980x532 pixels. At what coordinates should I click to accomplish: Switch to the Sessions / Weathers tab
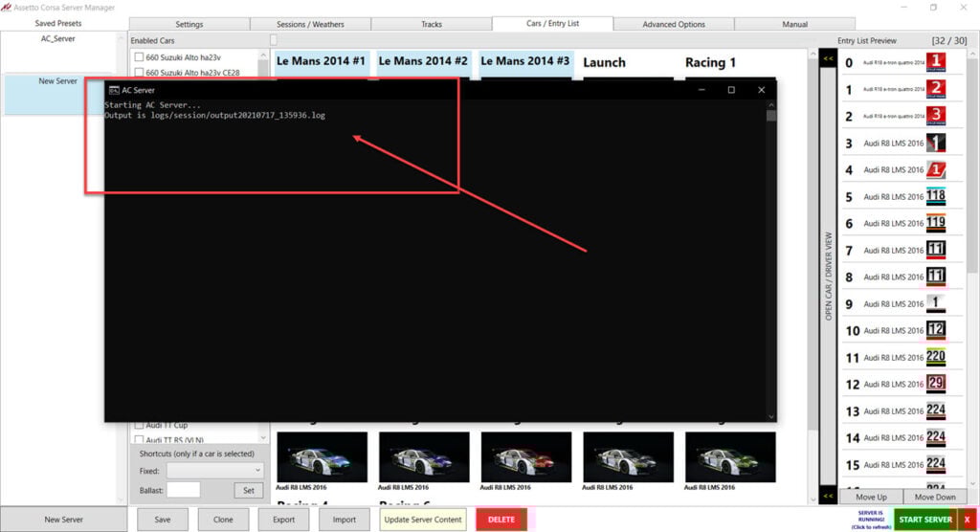point(310,24)
